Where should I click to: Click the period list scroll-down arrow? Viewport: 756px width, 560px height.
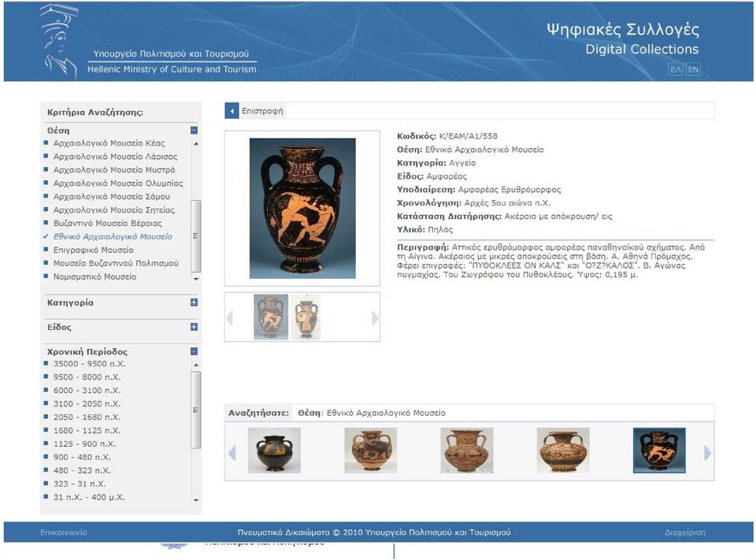pos(196,500)
